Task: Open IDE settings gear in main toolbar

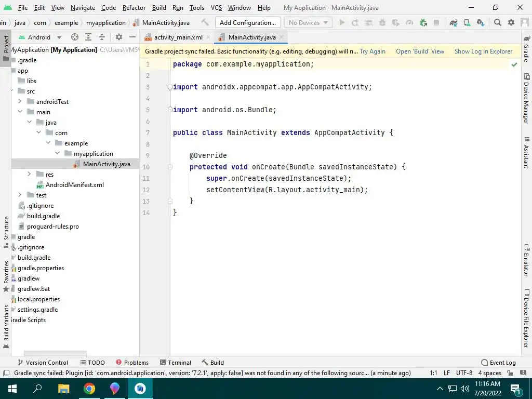Action: [511, 22]
